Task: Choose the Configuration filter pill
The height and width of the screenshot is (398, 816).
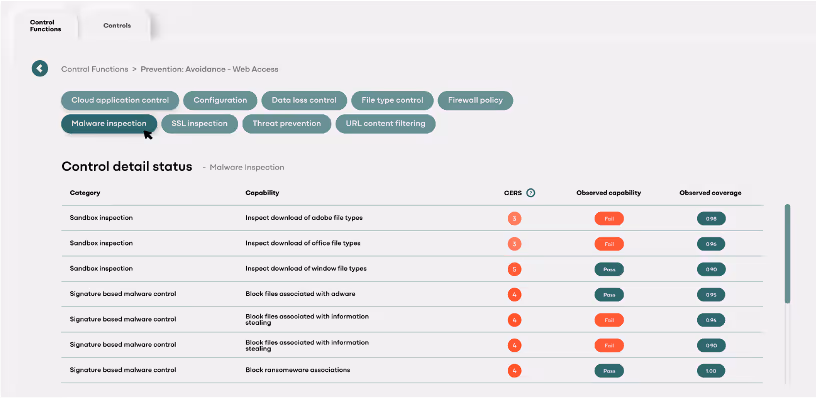Action: click(220, 100)
